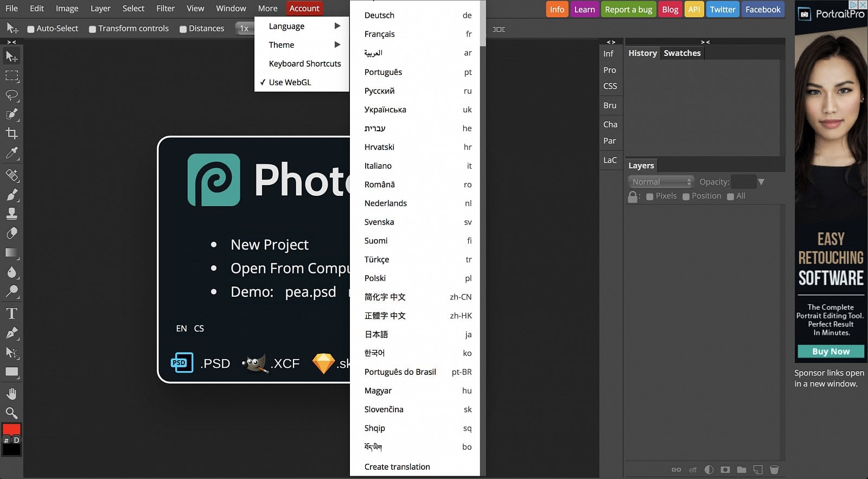Click the red foreground color swatch

tap(11, 429)
